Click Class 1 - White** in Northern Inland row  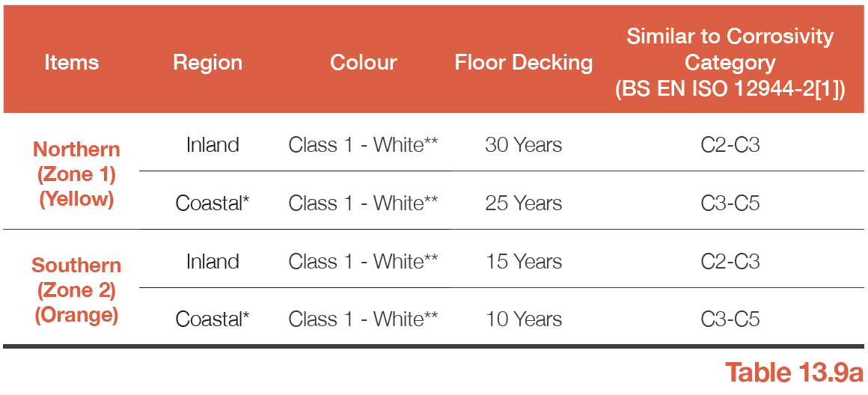click(x=363, y=145)
